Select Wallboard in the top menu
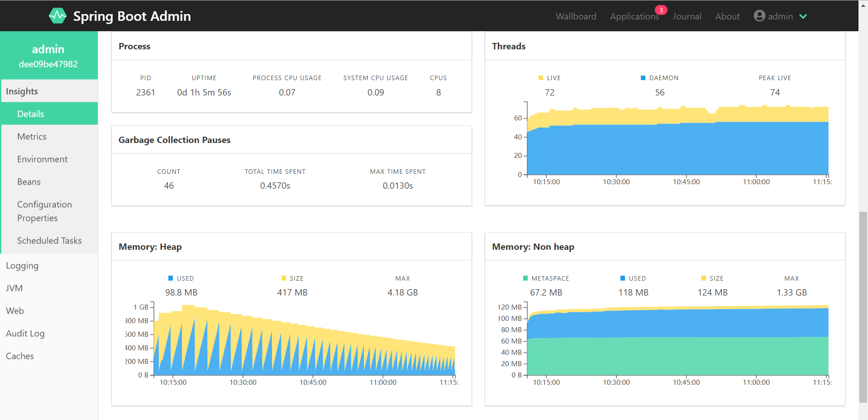This screenshot has width=868, height=420. (576, 16)
